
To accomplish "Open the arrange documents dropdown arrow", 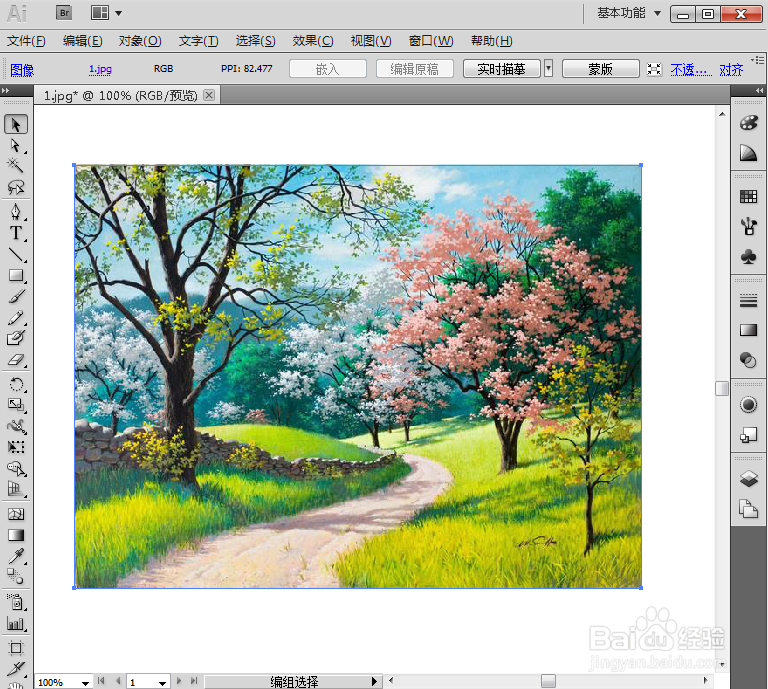I will [119, 14].
